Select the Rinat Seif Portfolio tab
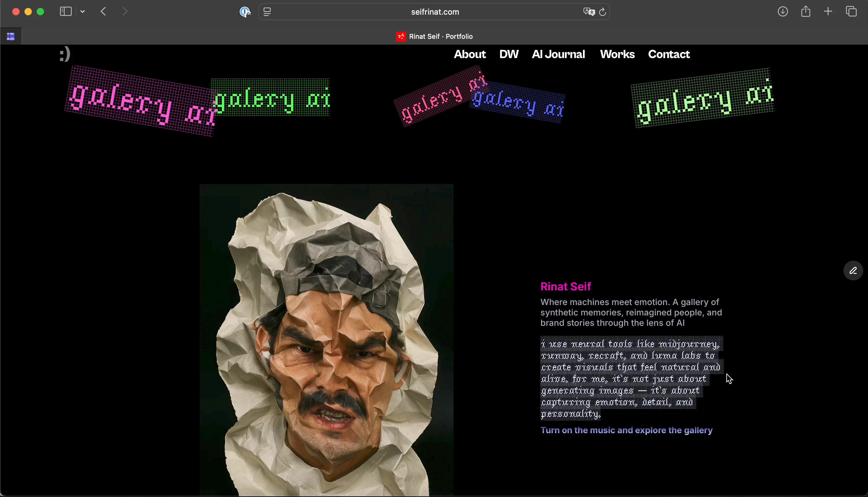 434,36
